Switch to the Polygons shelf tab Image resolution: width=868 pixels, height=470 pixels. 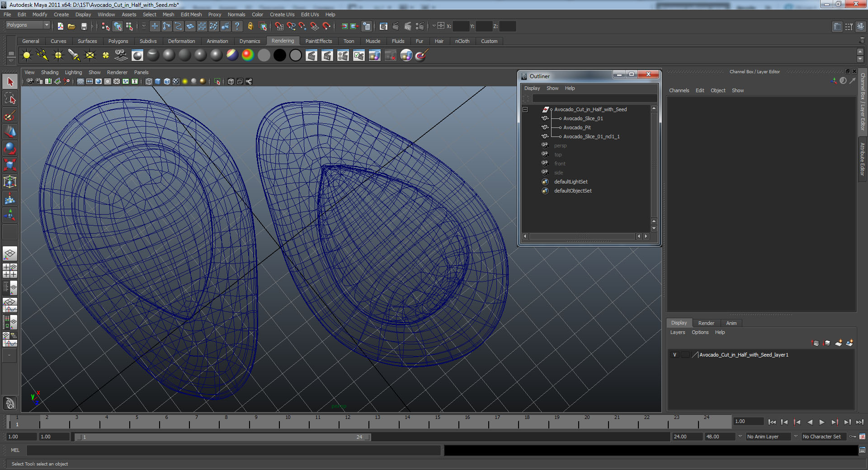tap(118, 41)
